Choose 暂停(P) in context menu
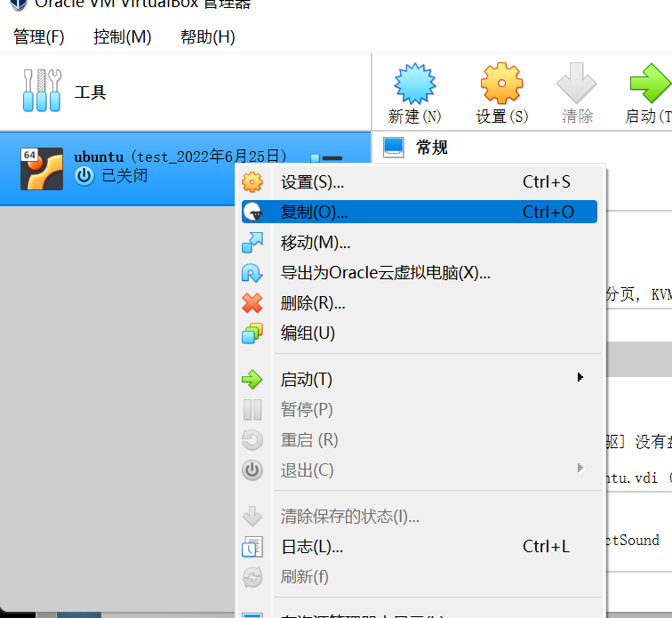This screenshot has height=618, width=672. (x=420, y=410)
